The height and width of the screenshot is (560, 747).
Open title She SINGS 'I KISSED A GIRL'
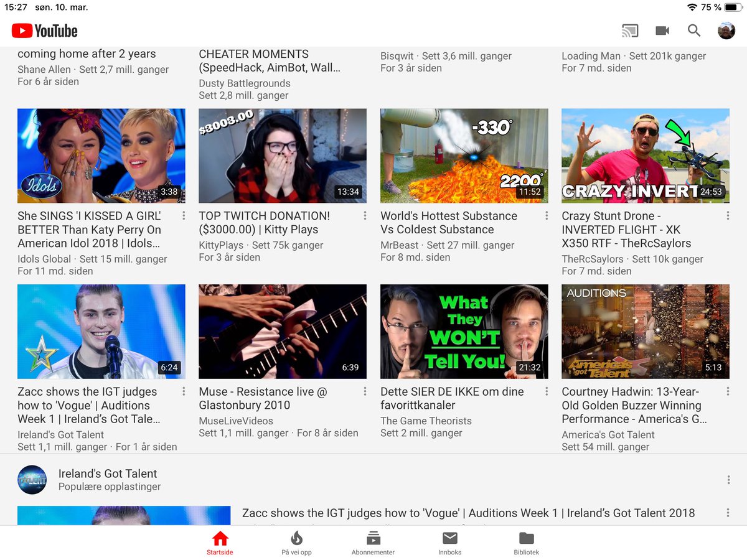pyautogui.click(x=90, y=230)
